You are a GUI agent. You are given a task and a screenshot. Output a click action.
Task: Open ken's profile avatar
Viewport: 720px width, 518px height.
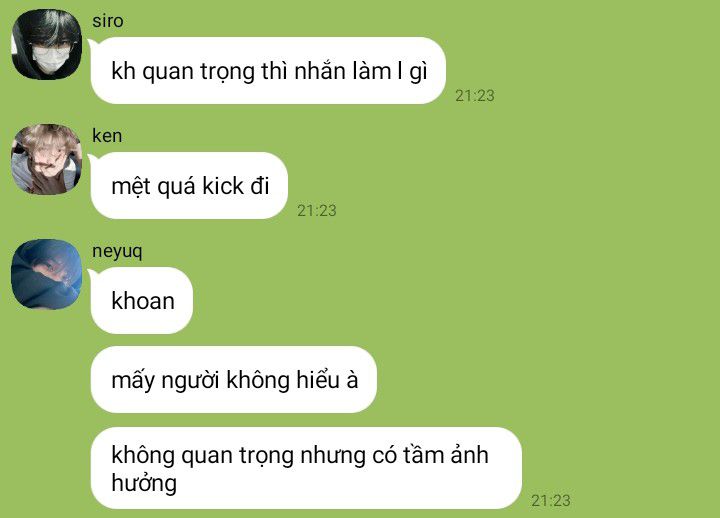click(46, 159)
